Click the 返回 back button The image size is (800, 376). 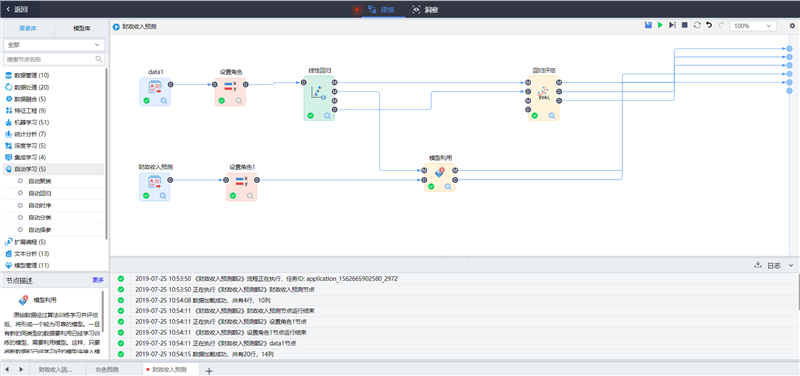point(17,9)
